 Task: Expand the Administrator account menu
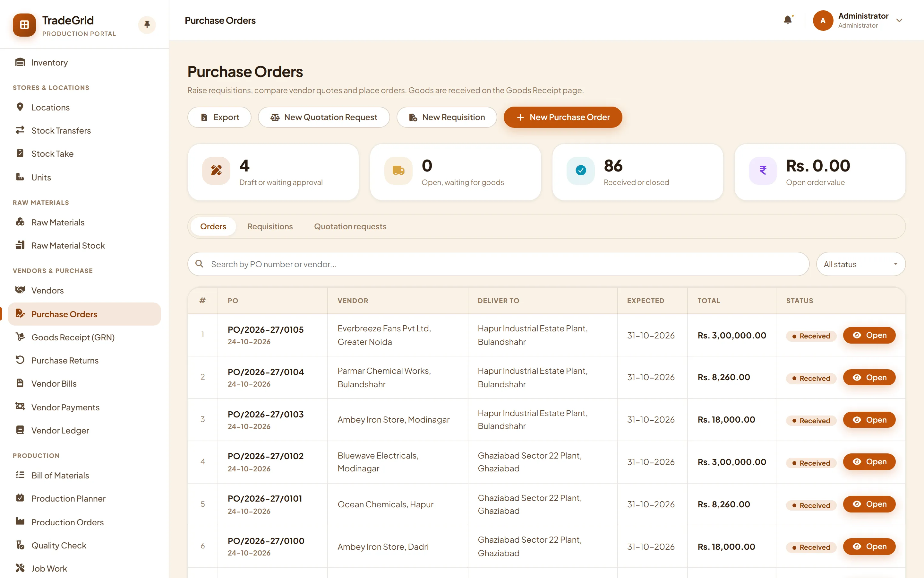point(858,20)
